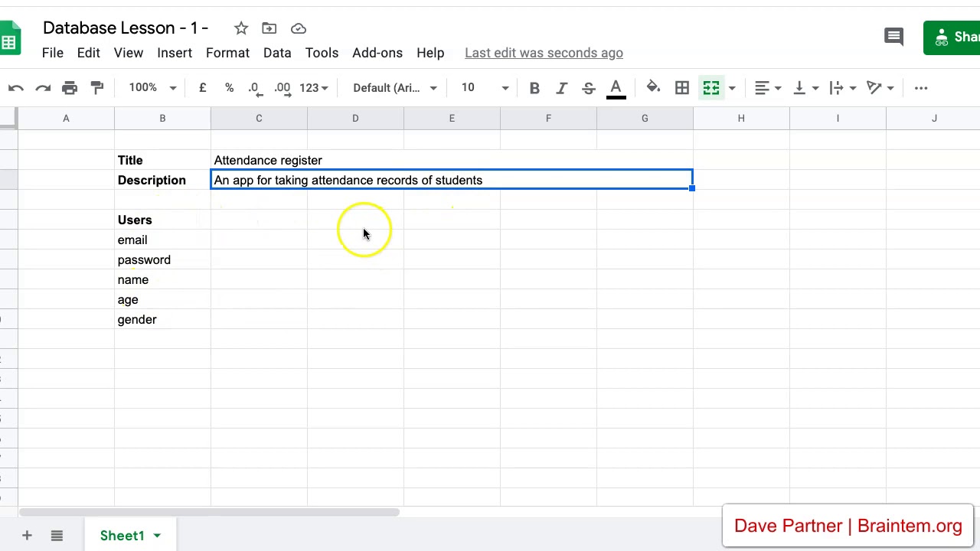The height and width of the screenshot is (551, 980).
Task: Select the 'name' cell
Action: pyautogui.click(x=162, y=279)
